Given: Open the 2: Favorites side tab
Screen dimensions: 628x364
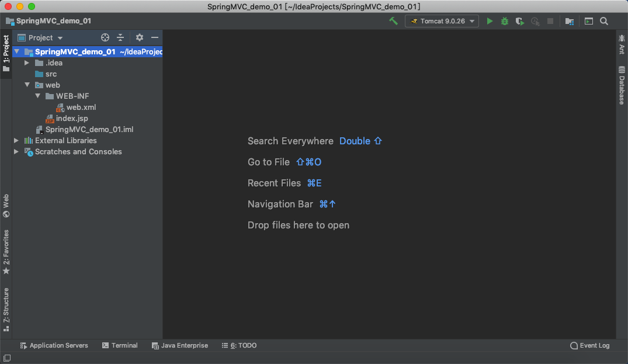Looking at the screenshot, I should click(x=6, y=252).
